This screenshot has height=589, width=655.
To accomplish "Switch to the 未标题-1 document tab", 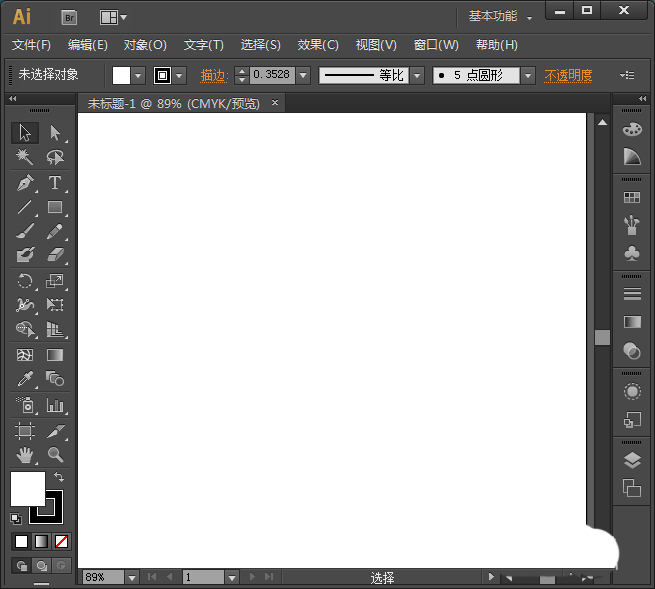I will (x=173, y=104).
